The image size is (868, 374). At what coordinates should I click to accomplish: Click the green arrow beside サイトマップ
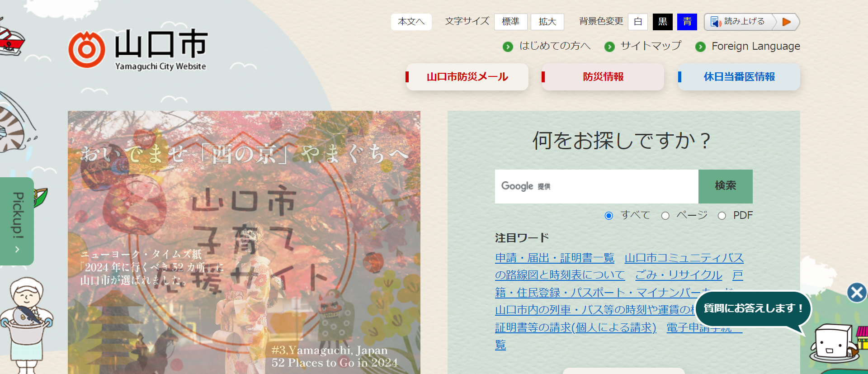[x=609, y=47]
